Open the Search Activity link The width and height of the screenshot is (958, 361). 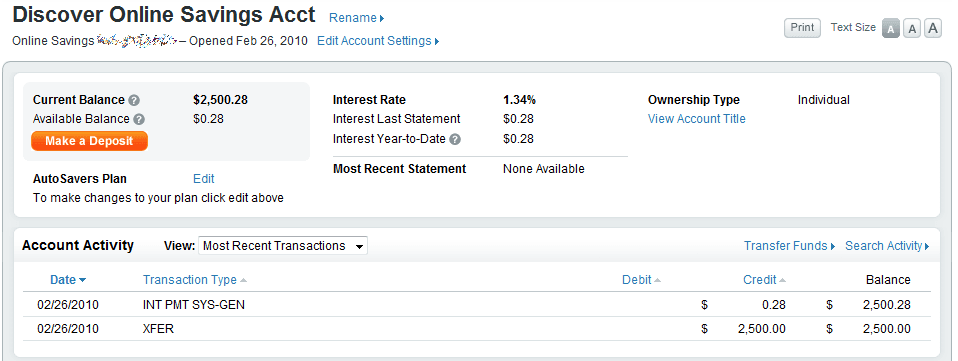(887, 246)
